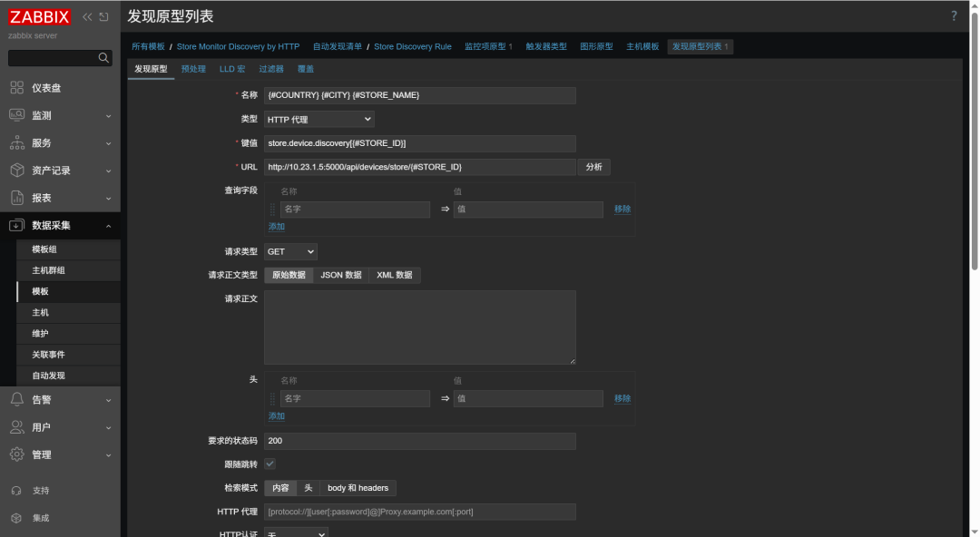Image resolution: width=980 pixels, height=537 pixels.
Task: Switch to the 覆盖 tab
Action: point(306,69)
